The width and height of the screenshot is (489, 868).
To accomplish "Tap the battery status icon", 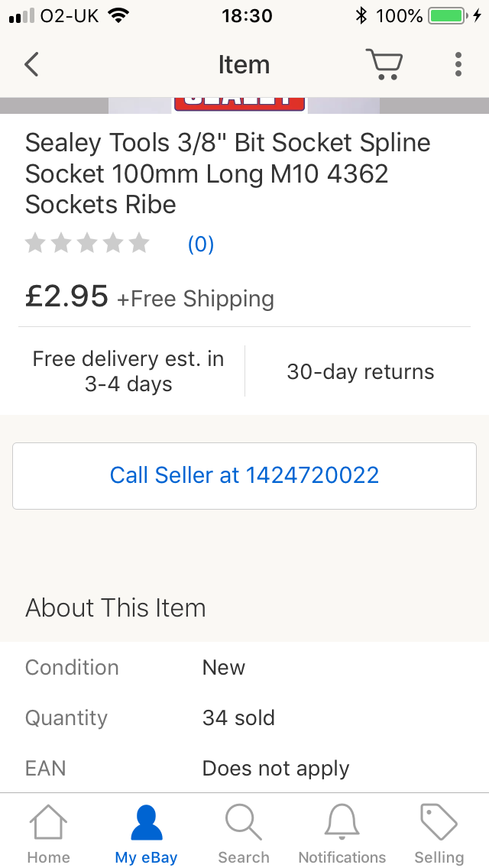I will click(x=448, y=15).
